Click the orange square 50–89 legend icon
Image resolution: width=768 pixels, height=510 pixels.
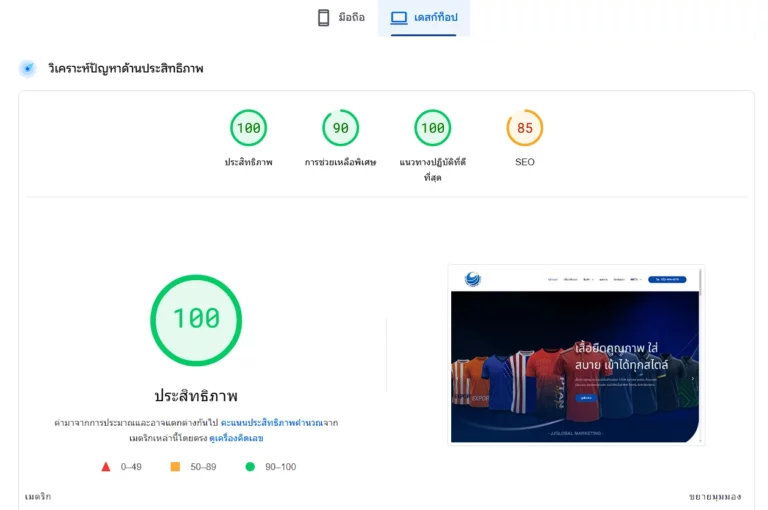pos(175,466)
